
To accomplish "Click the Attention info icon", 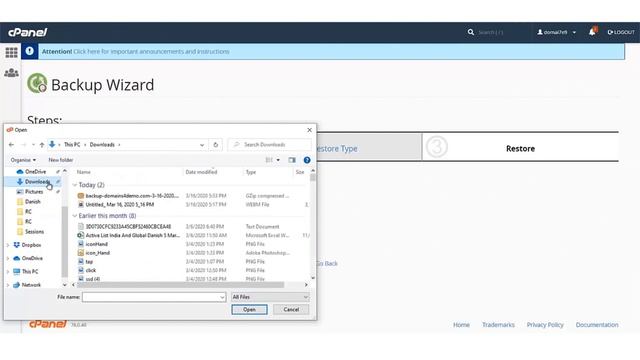I will pyautogui.click(x=29, y=51).
